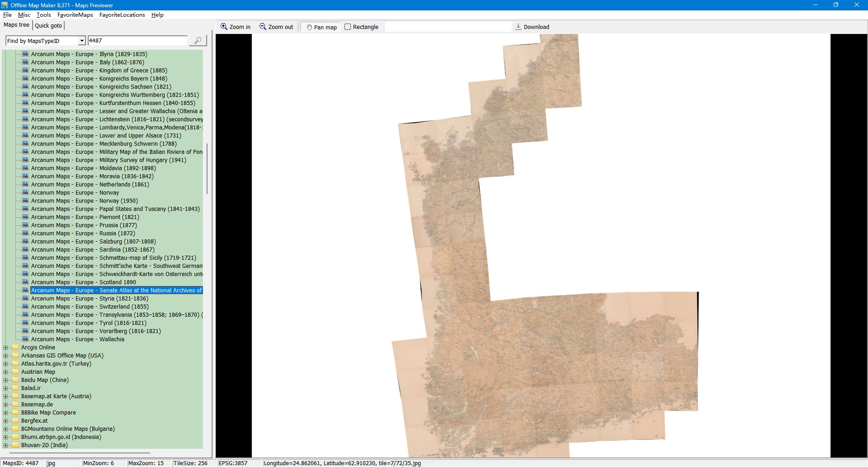868x467 pixels.
Task: Click the Zoom in magnifier icon
Action: [224, 27]
